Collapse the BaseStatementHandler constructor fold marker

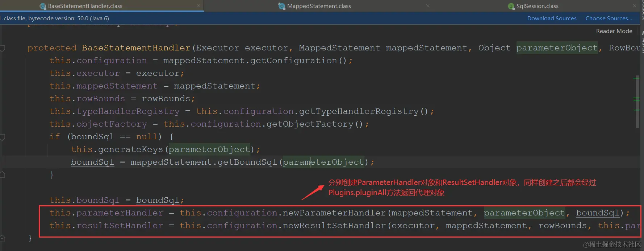(x=3, y=48)
